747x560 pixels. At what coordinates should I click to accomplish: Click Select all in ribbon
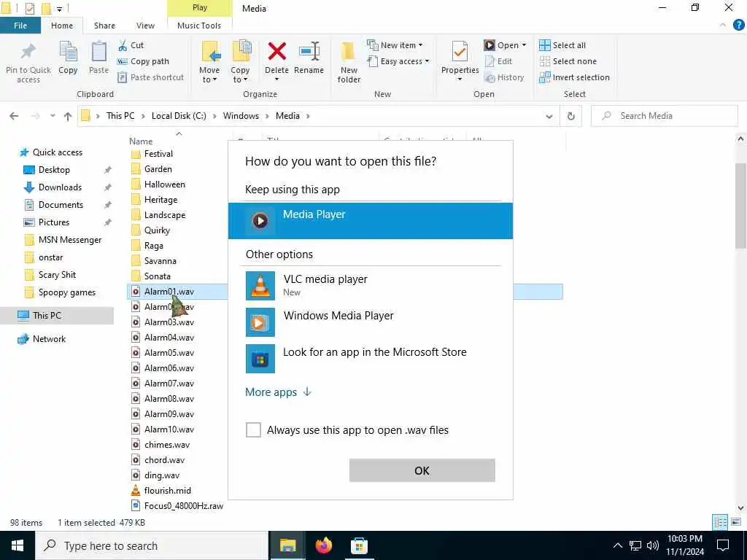[x=562, y=45]
